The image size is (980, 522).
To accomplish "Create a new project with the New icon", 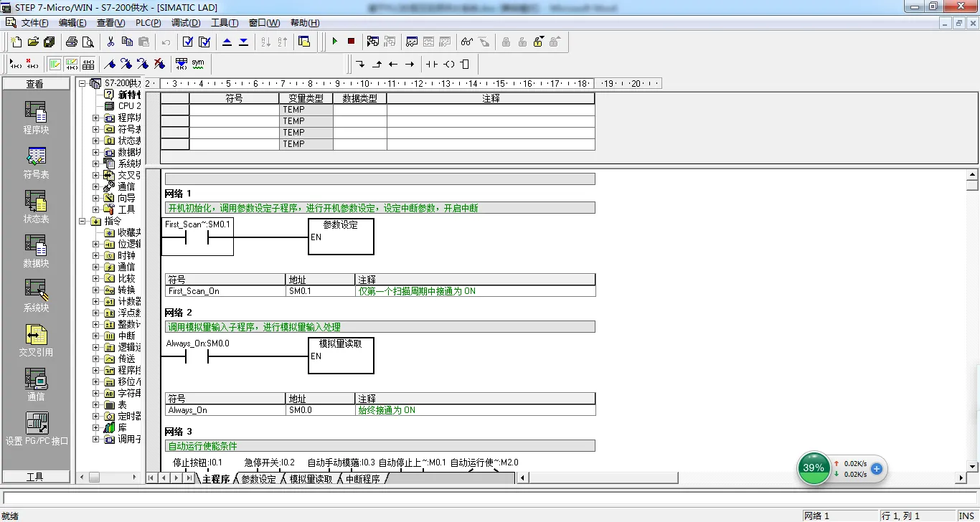I will pos(16,42).
